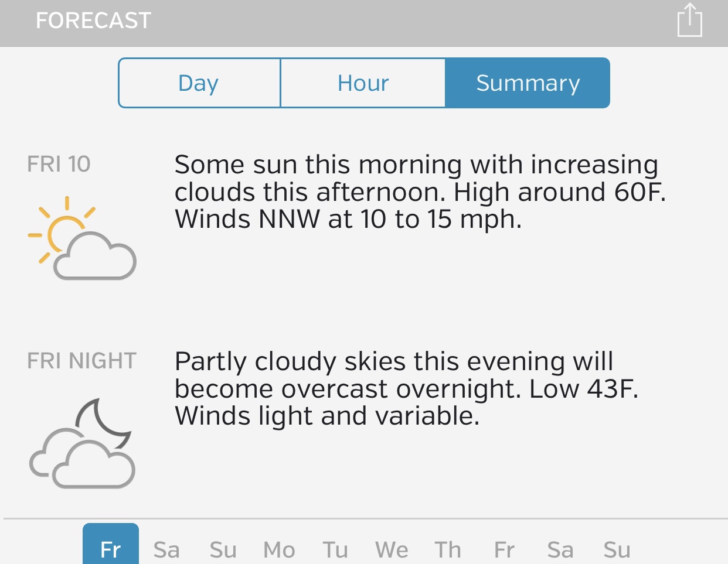Switch to the Hour forecast view

tap(363, 83)
